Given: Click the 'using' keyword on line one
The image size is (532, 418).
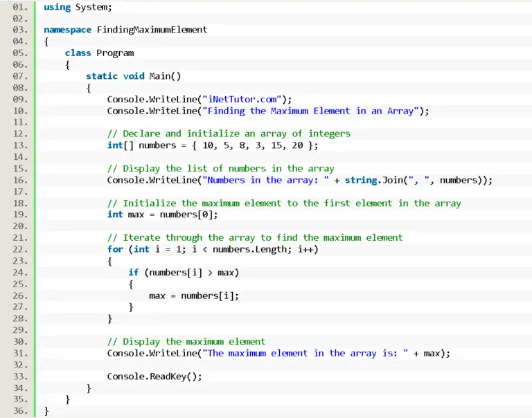Looking at the screenshot, I should [x=57, y=7].
